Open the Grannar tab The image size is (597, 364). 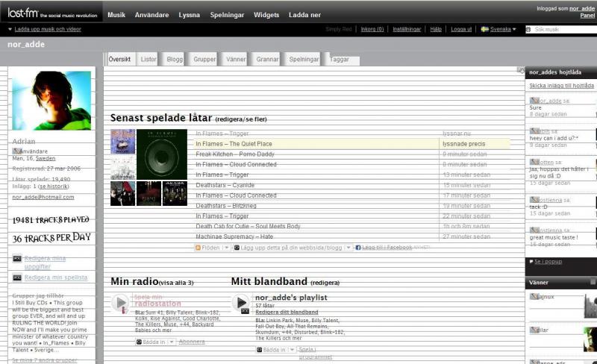click(x=267, y=59)
